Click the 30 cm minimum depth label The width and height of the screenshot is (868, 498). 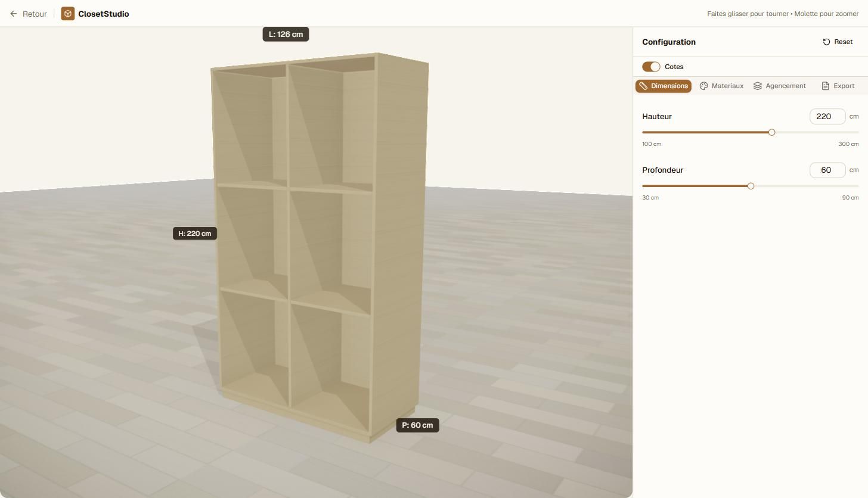[x=650, y=198]
